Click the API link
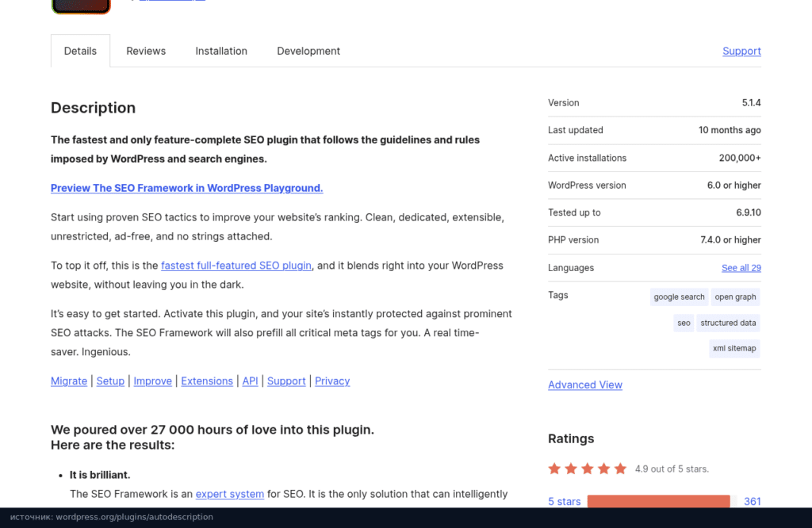Screen dimensions: 812x528 [x=250, y=381]
